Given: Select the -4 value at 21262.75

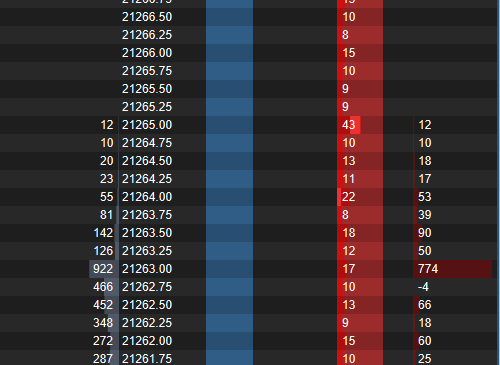Looking at the screenshot, I should [423, 287].
